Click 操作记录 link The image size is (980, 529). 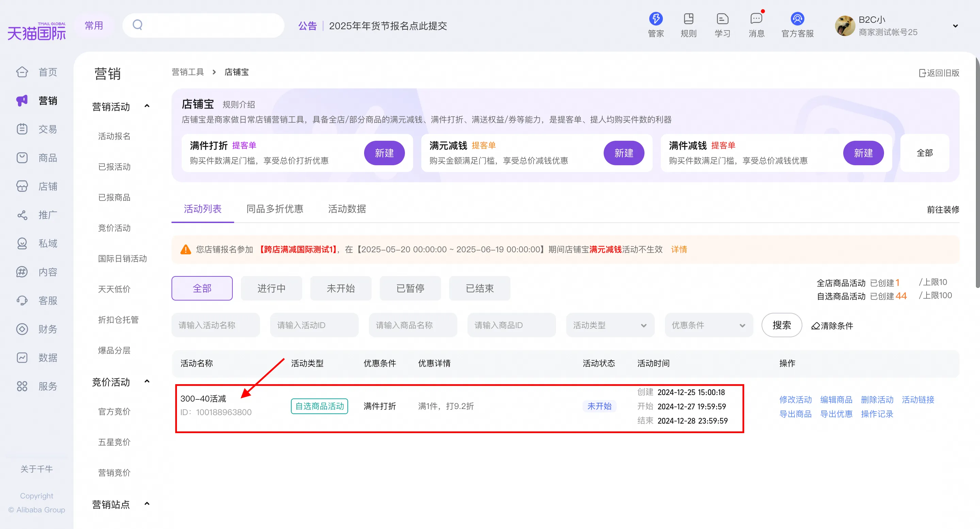pyautogui.click(x=877, y=414)
